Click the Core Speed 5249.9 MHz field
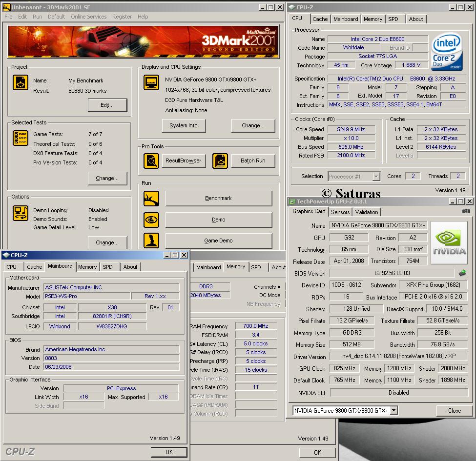This screenshot has height=461, width=476. tap(351, 129)
